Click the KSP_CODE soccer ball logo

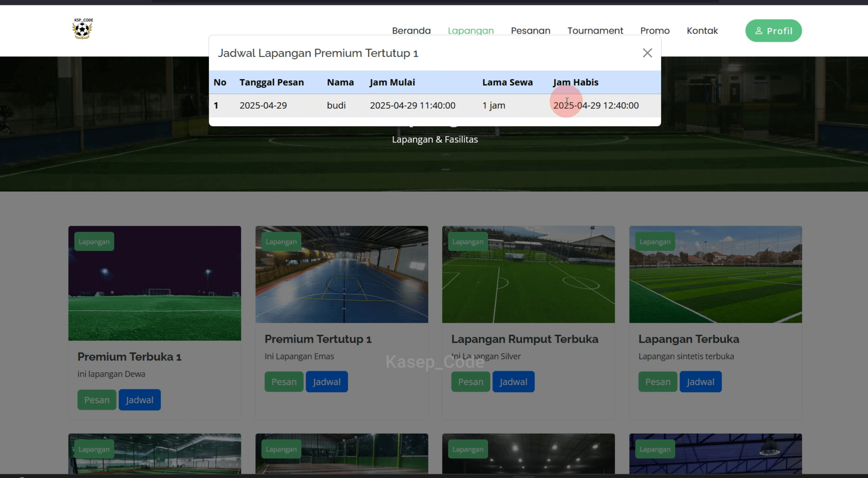pyautogui.click(x=83, y=29)
